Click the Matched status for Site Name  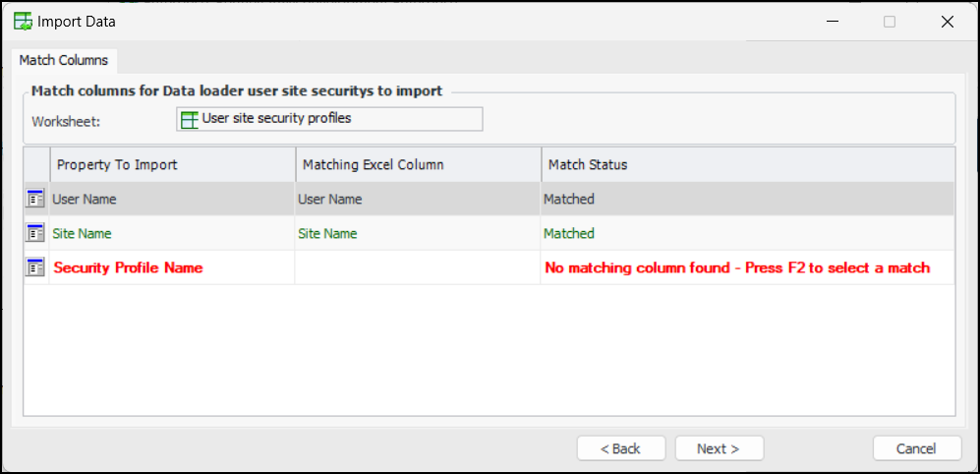tap(569, 233)
